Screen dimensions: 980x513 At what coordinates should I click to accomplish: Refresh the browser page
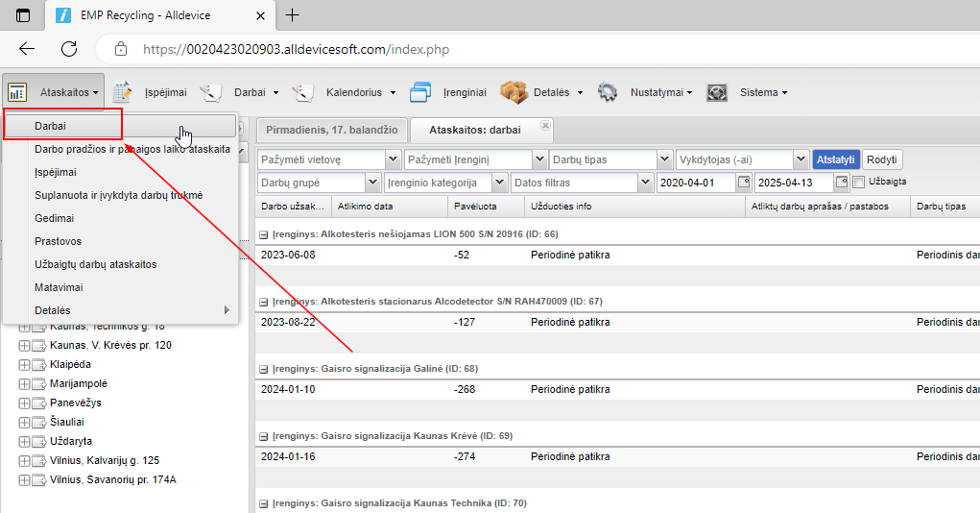[x=69, y=49]
